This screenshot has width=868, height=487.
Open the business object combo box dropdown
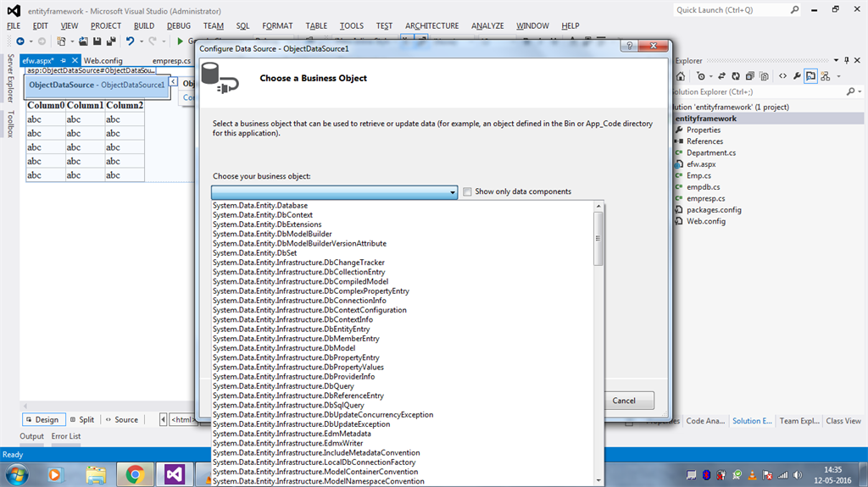(x=453, y=192)
